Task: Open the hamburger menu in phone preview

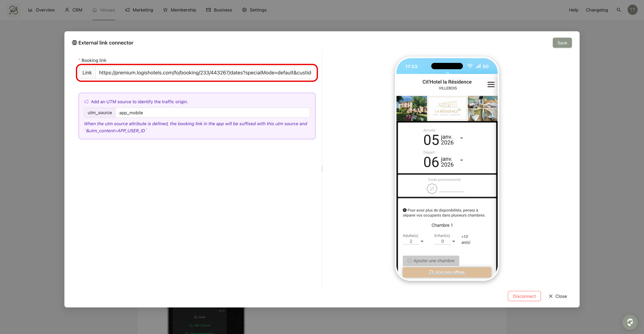Action: click(x=491, y=85)
